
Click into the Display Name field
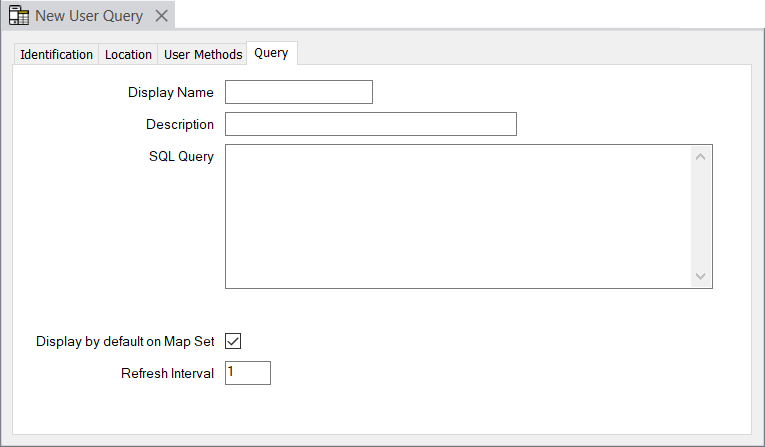tap(298, 93)
